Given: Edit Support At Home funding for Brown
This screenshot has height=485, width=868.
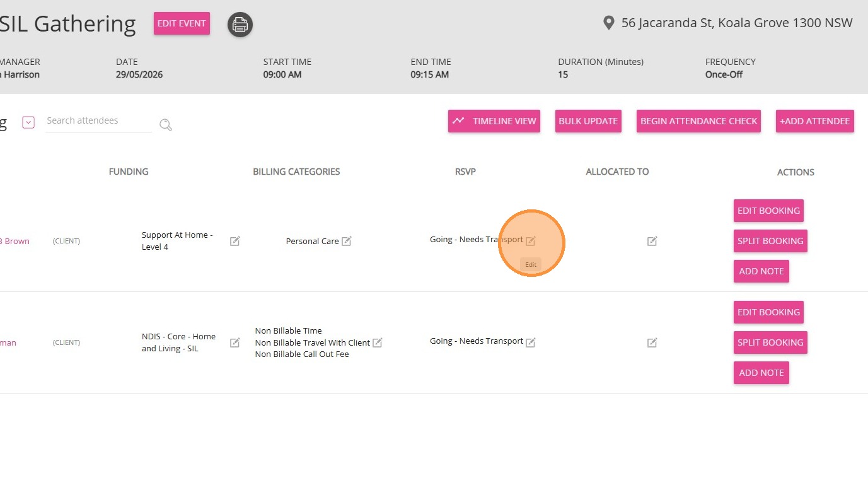Looking at the screenshot, I should pos(234,241).
